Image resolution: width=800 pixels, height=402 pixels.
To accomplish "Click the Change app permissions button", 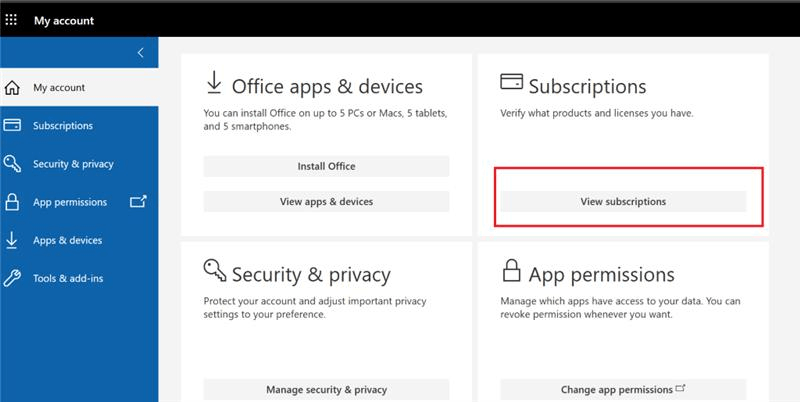I will click(x=623, y=390).
